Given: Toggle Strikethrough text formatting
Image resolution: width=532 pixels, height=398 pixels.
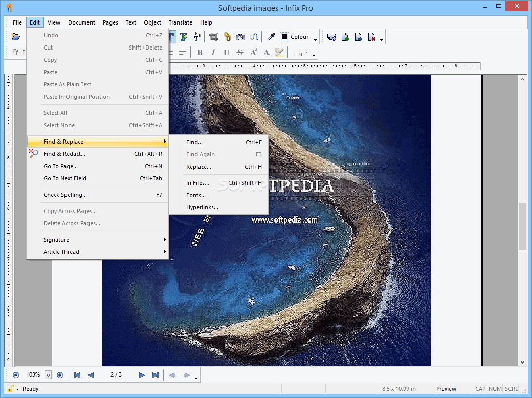Looking at the screenshot, I should (x=240, y=53).
